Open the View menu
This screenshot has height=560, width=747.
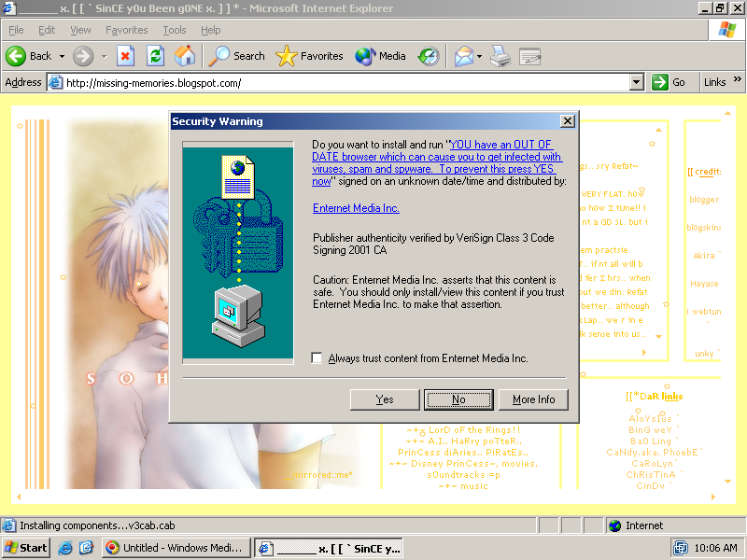pos(80,30)
